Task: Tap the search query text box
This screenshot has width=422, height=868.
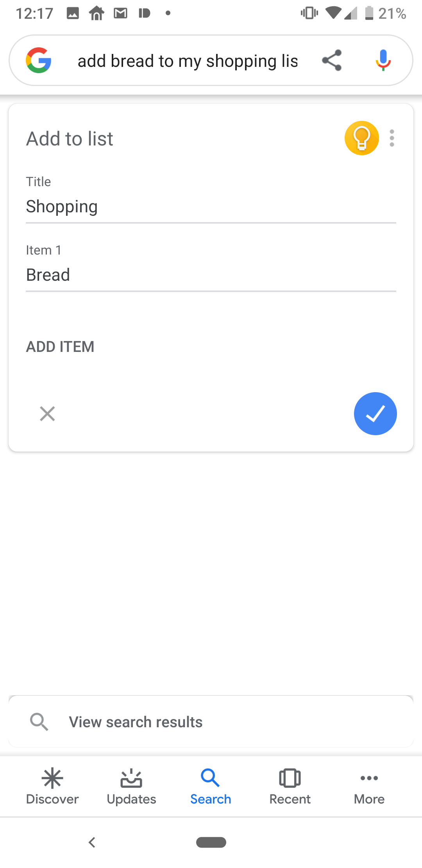Action: click(188, 61)
